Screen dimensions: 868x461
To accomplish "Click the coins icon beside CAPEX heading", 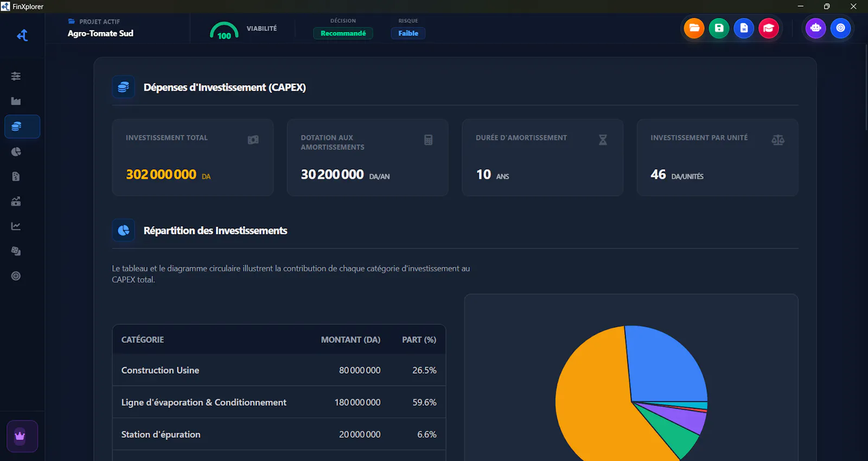I will (123, 87).
